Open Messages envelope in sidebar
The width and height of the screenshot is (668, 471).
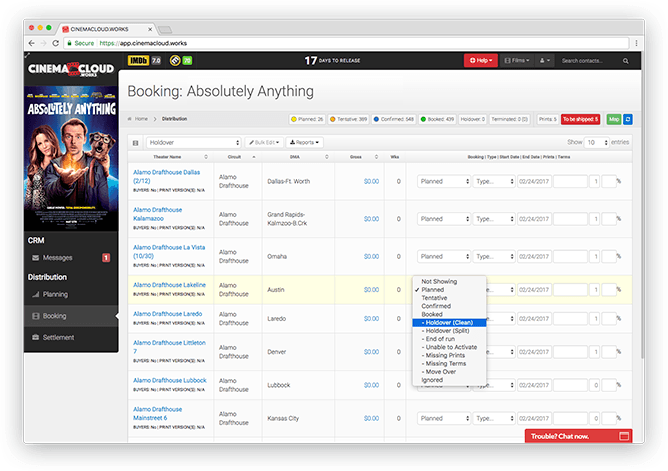point(35,258)
